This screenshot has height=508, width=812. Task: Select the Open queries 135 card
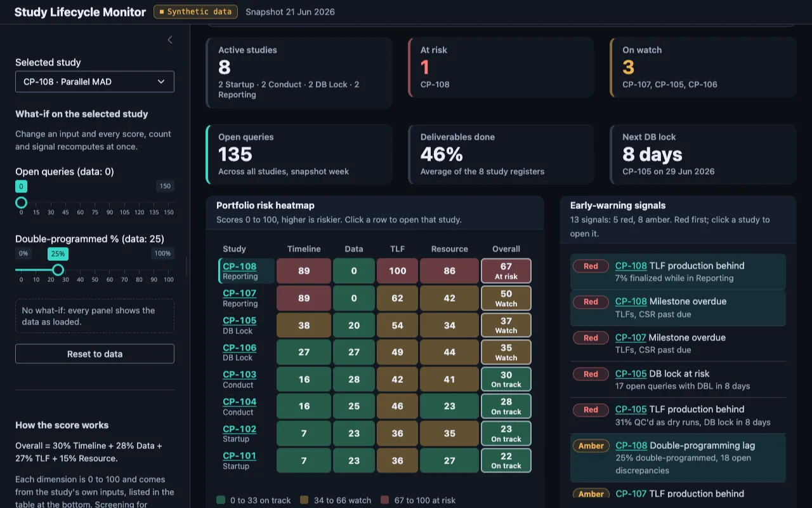(x=299, y=155)
